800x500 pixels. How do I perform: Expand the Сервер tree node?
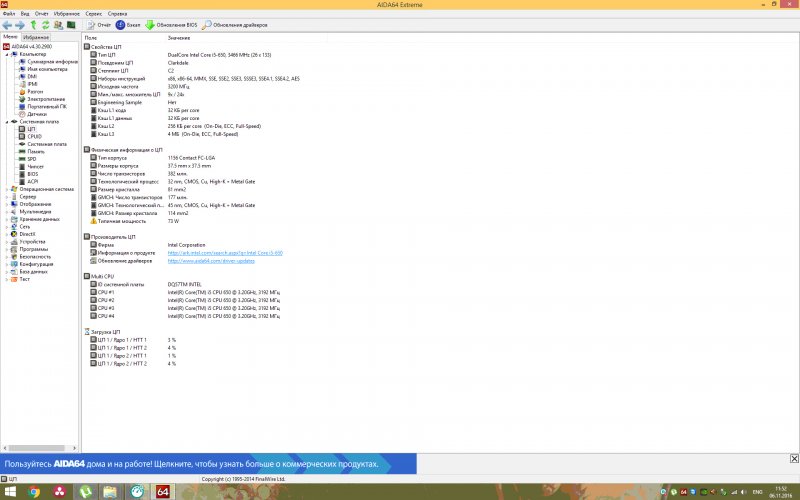tap(7, 196)
